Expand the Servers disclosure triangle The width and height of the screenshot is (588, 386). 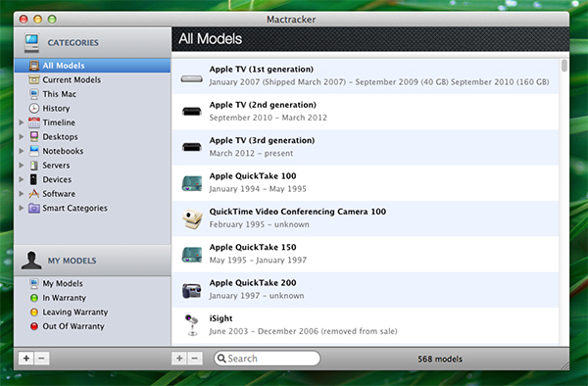pyautogui.click(x=22, y=166)
